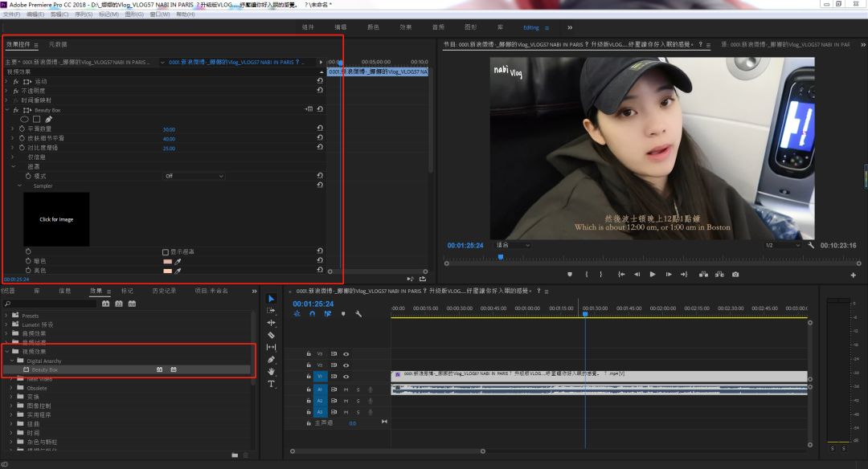Switch to the Editing workspace tab
This screenshot has width=868, height=469.
click(531, 27)
